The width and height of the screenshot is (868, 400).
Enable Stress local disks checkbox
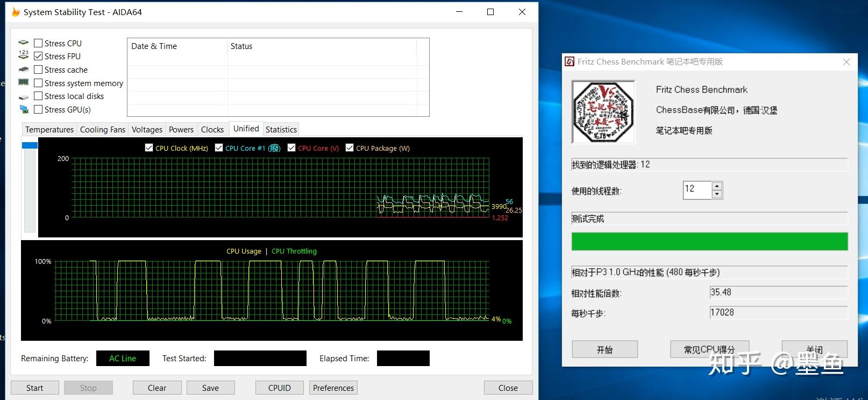pyautogui.click(x=38, y=96)
